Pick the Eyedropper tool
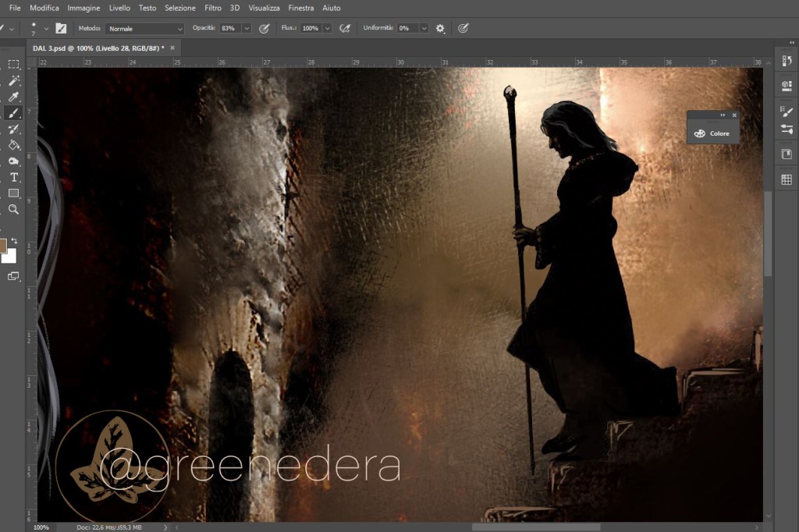799x532 pixels. (13, 98)
